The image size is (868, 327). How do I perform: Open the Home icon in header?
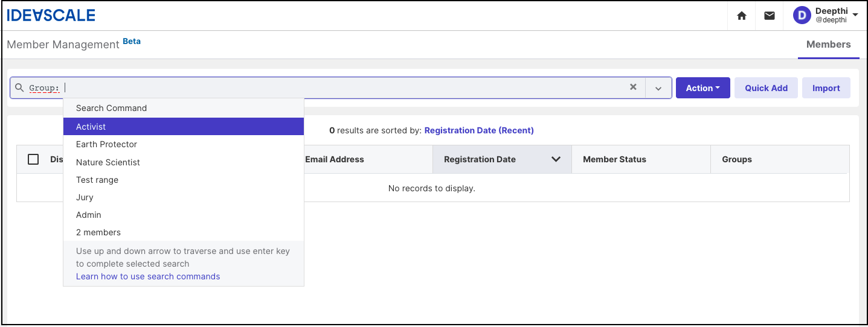(x=742, y=16)
